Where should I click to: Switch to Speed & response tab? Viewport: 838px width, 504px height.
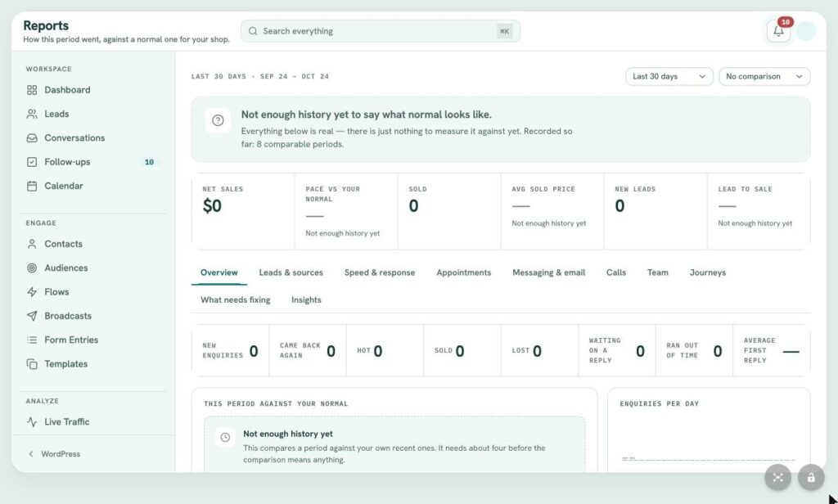(x=380, y=272)
